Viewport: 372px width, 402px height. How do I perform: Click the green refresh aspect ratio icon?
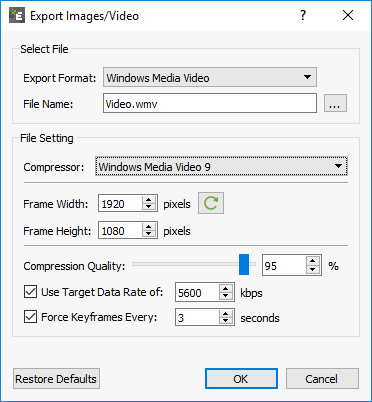211,203
